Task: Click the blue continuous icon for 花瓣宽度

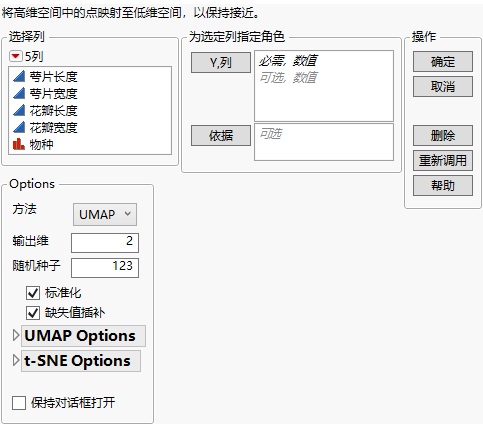Action: coord(19,127)
